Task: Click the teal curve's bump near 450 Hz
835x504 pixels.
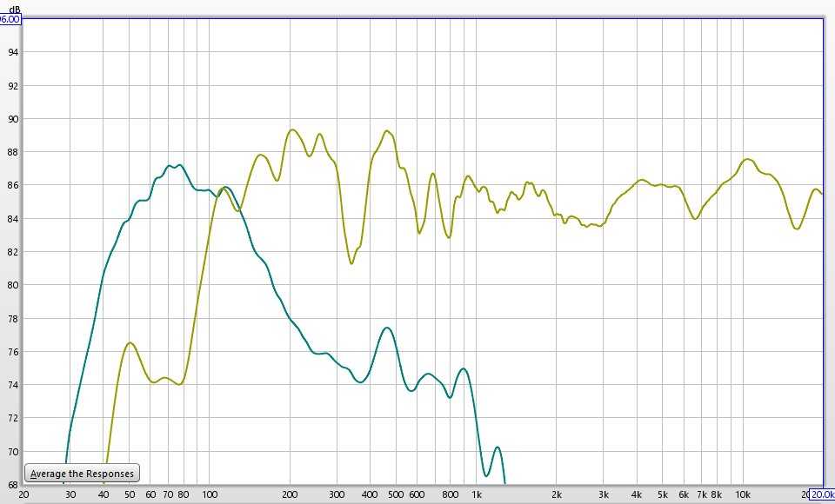Action: pos(387,328)
